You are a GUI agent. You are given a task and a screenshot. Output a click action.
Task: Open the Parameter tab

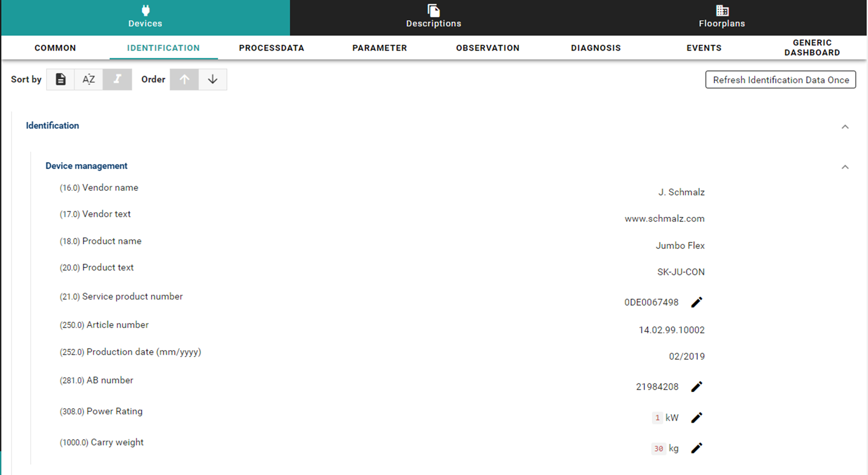(x=379, y=48)
